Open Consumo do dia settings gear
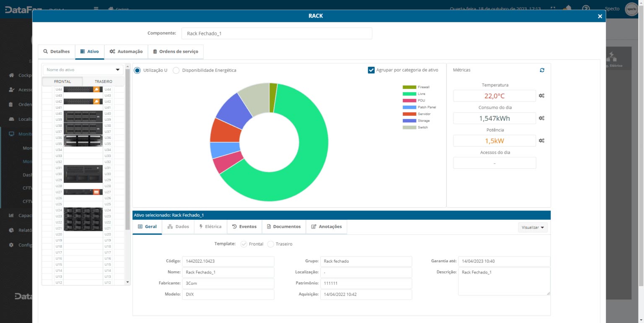The width and height of the screenshot is (644, 323). point(542,118)
